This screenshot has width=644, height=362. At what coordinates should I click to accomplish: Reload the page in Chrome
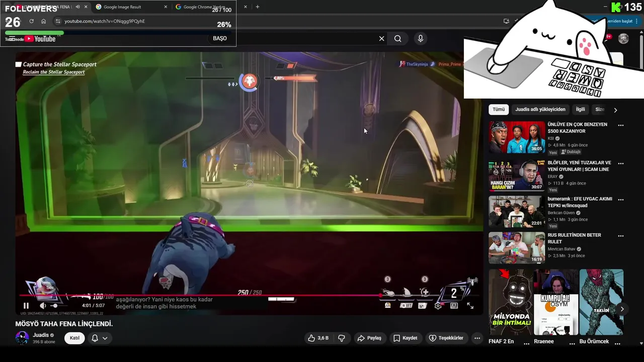tap(31, 21)
